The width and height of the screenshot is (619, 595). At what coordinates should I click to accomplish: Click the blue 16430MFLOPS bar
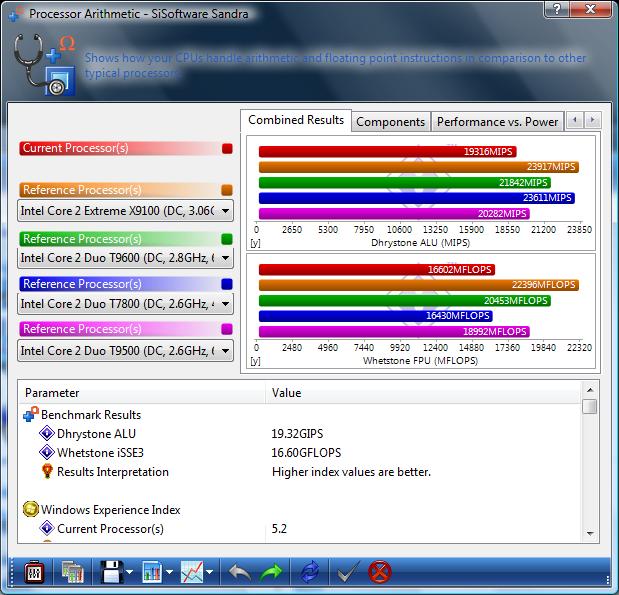click(375, 316)
